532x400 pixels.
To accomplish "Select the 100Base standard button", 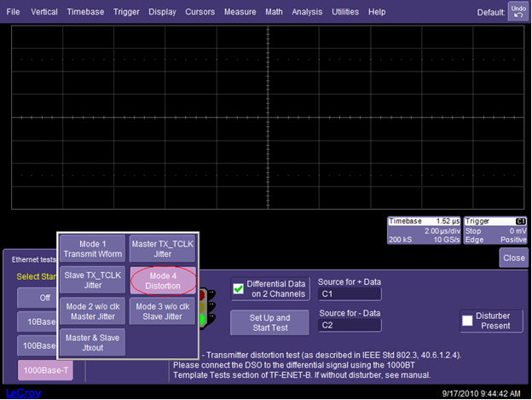I will 38,345.
